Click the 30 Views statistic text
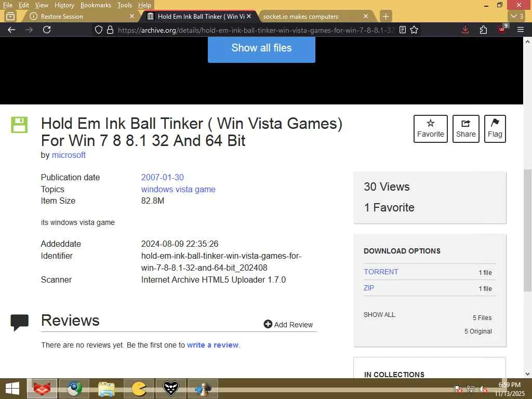Image resolution: width=532 pixels, height=399 pixels. coord(387,187)
